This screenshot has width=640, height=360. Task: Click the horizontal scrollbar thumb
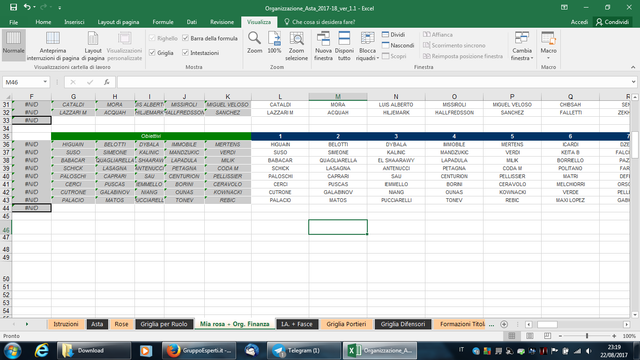547,324
